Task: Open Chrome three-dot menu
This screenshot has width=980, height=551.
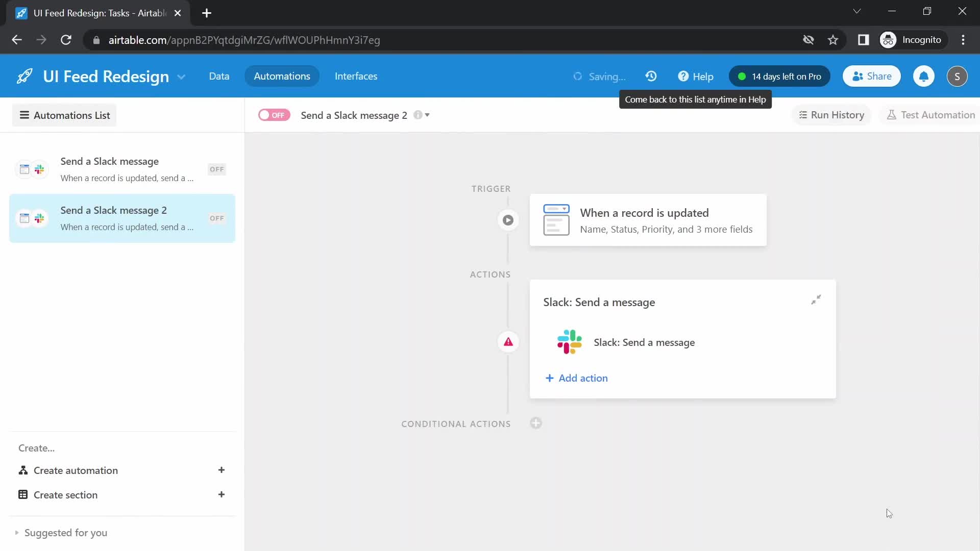Action: [963, 40]
